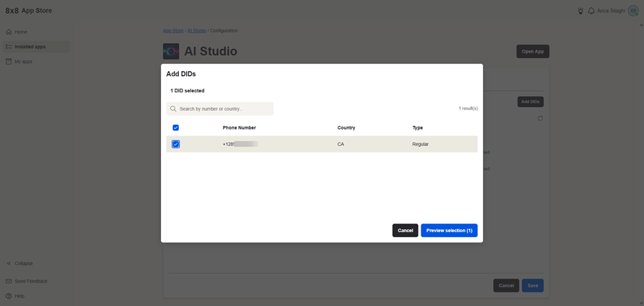Select the Regular type cell
The width and height of the screenshot is (644, 306).
click(421, 144)
